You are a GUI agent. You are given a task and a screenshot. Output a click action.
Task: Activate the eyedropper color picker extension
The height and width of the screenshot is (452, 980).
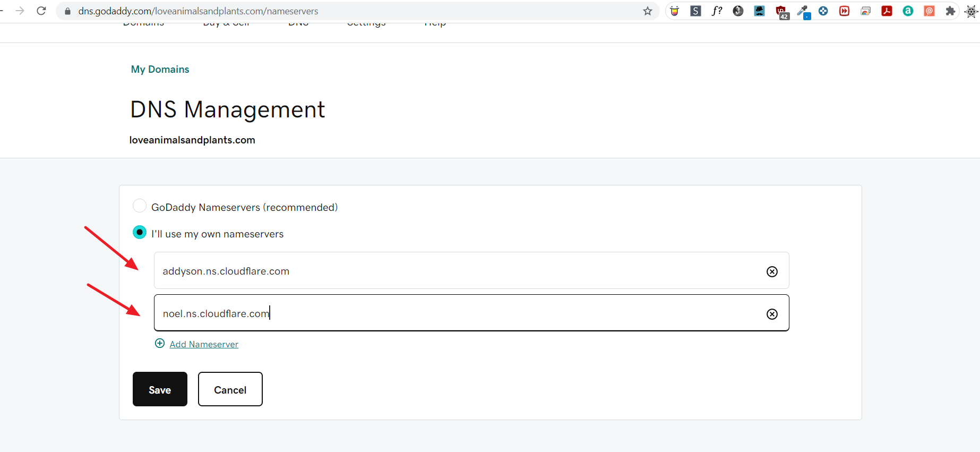[x=804, y=12]
